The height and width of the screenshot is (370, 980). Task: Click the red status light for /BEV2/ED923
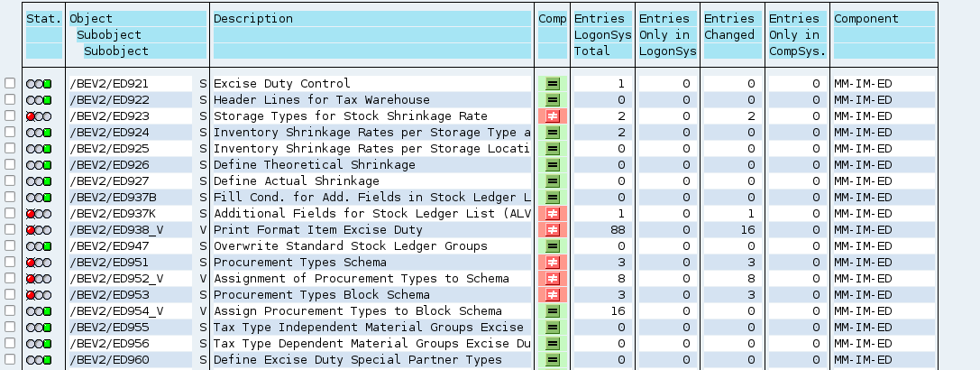pos(31,116)
